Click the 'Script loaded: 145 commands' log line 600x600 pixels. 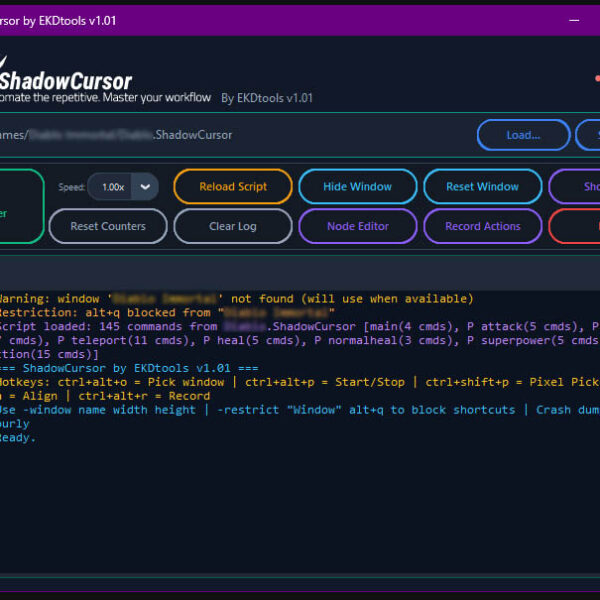click(x=300, y=326)
